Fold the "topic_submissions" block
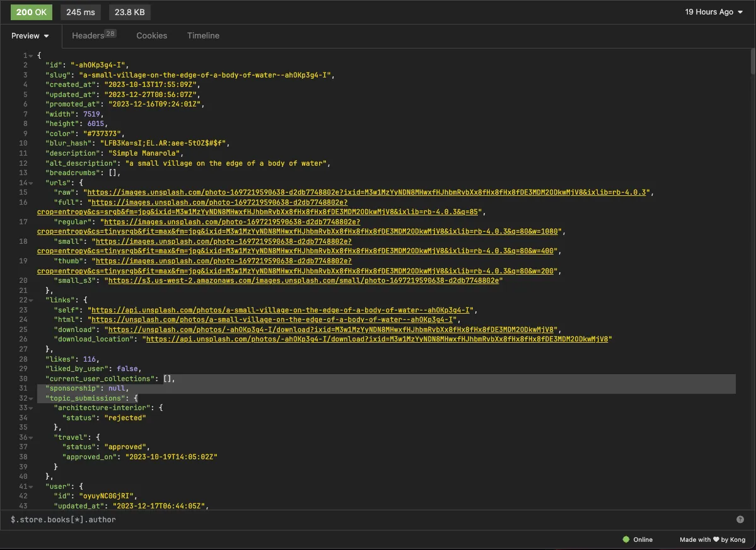 pos(31,398)
